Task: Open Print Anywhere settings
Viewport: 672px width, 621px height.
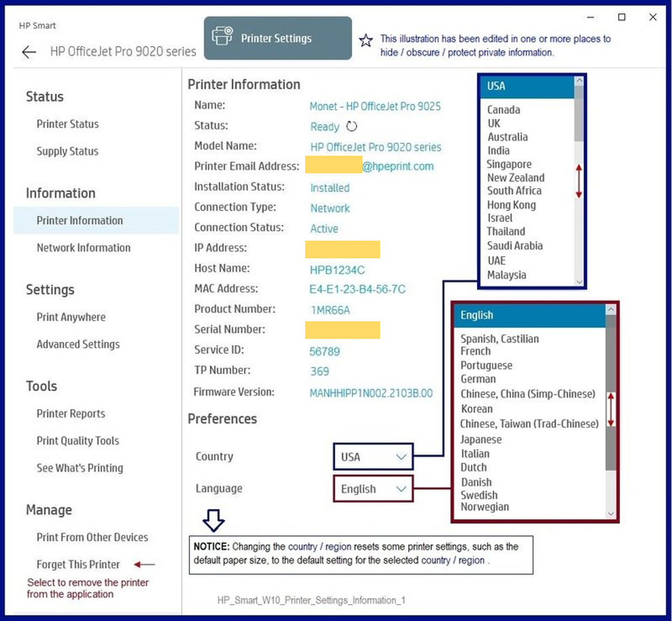Action: 71,317
